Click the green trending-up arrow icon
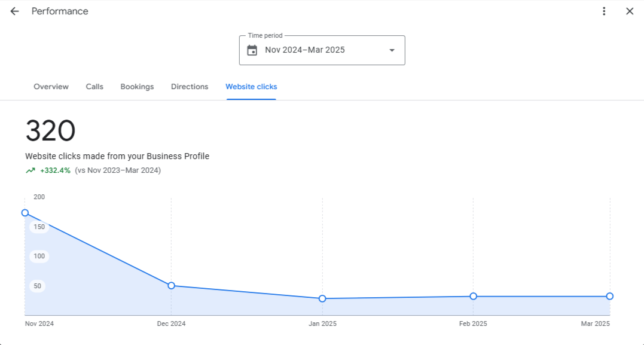This screenshot has height=345, width=644. (x=30, y=170)
